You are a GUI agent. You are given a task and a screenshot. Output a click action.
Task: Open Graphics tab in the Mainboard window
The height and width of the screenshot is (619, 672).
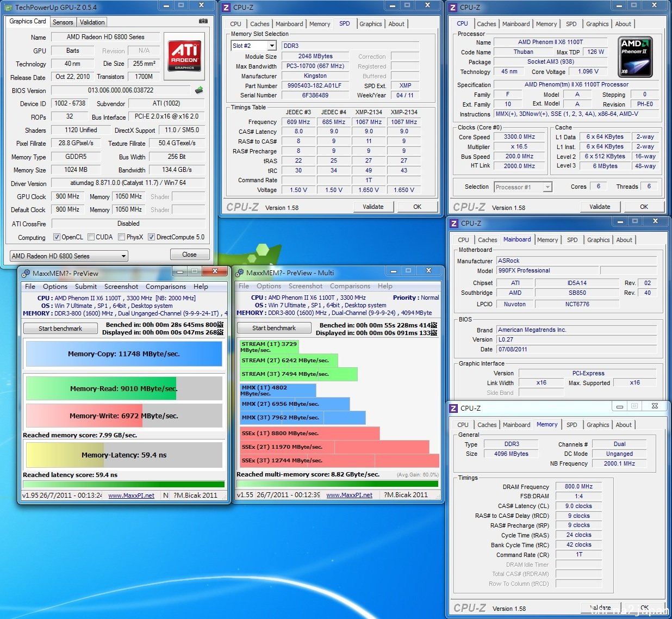[598, 240]
